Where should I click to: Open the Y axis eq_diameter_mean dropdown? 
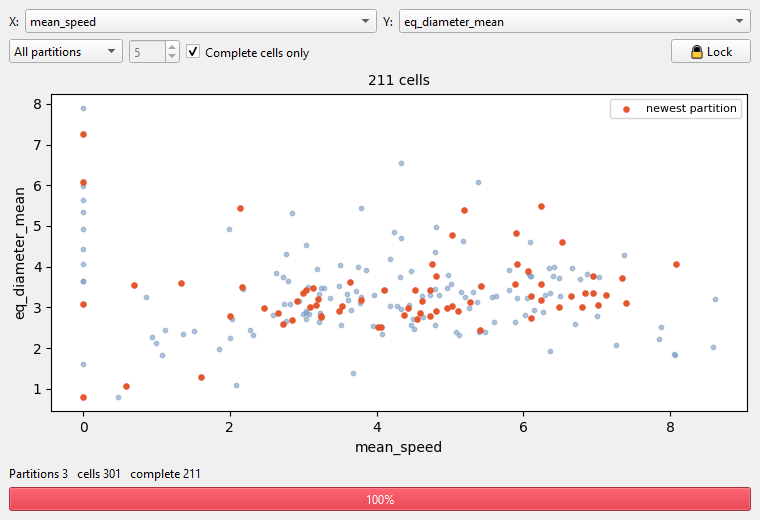point(574,22)
